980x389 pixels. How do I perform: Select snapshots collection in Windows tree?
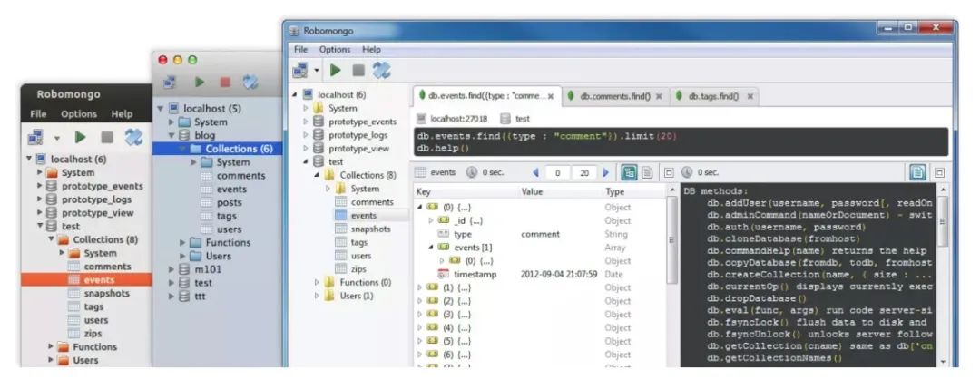[370, 229]
